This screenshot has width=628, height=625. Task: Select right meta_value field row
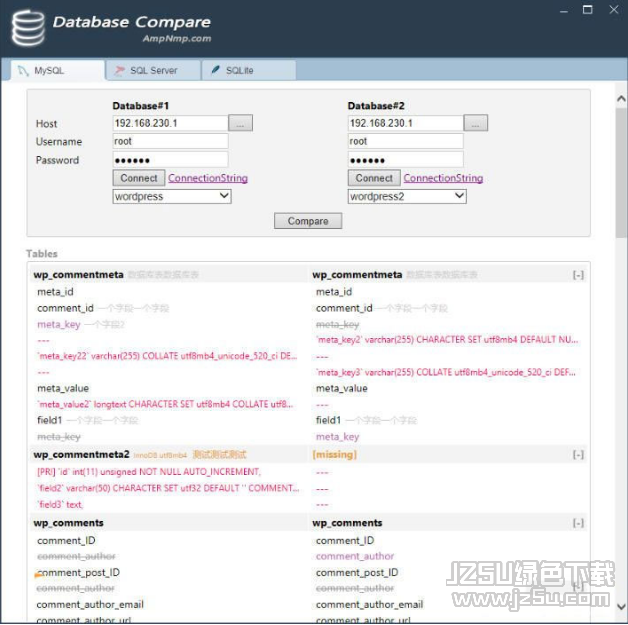point(342,388)
